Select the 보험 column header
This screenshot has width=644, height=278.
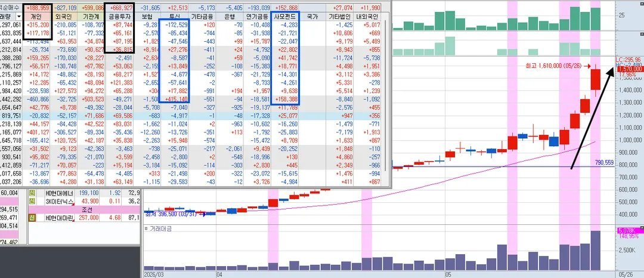(147, 17)
